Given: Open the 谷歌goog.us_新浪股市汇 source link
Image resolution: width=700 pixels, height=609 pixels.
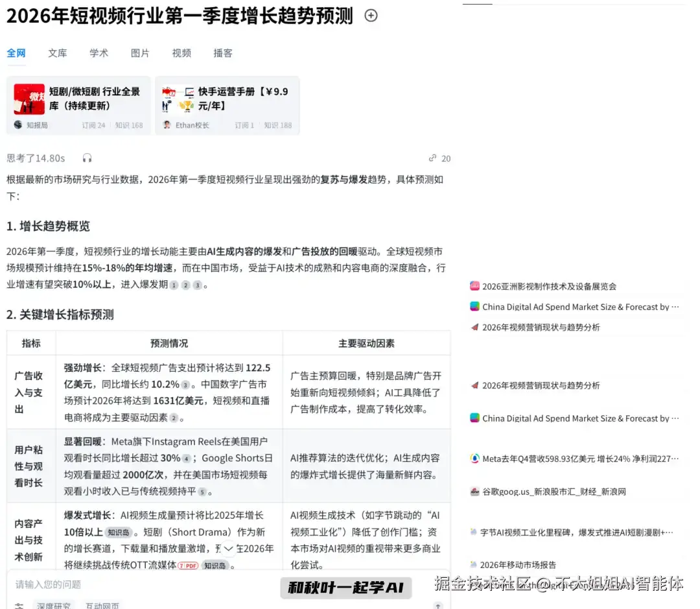Looking at the screenshot, I should tap(554, 492).
